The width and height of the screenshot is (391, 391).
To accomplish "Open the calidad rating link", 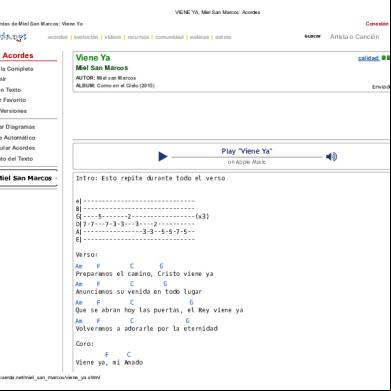I will tap(369, 58).
